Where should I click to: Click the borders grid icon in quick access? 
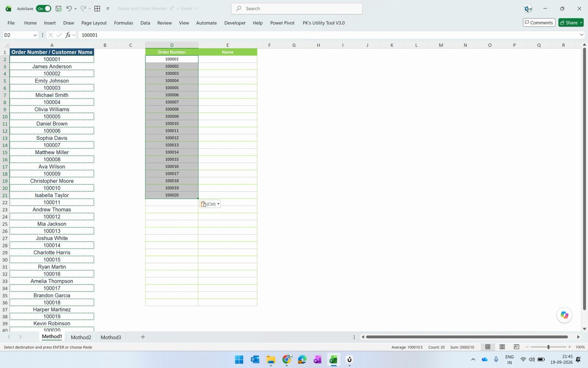pos(97,8)
